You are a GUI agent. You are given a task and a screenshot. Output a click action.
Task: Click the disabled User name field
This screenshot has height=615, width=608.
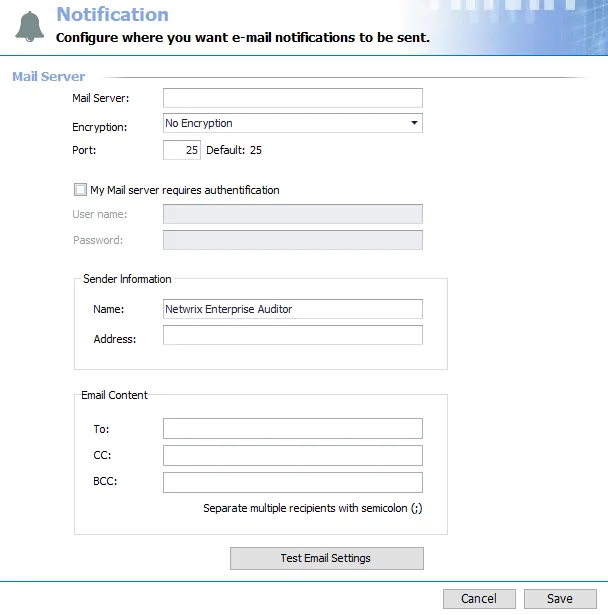tap(293, 214)
